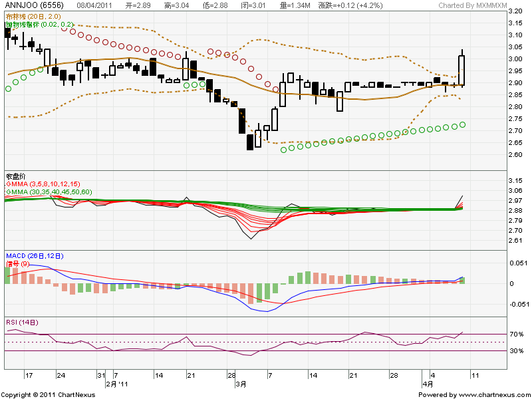This screenshot has height=399, width=532.
Task: Select the long-term GMMA (30,35,40,45,50,60) legend
Action: [x=49, y=192]
